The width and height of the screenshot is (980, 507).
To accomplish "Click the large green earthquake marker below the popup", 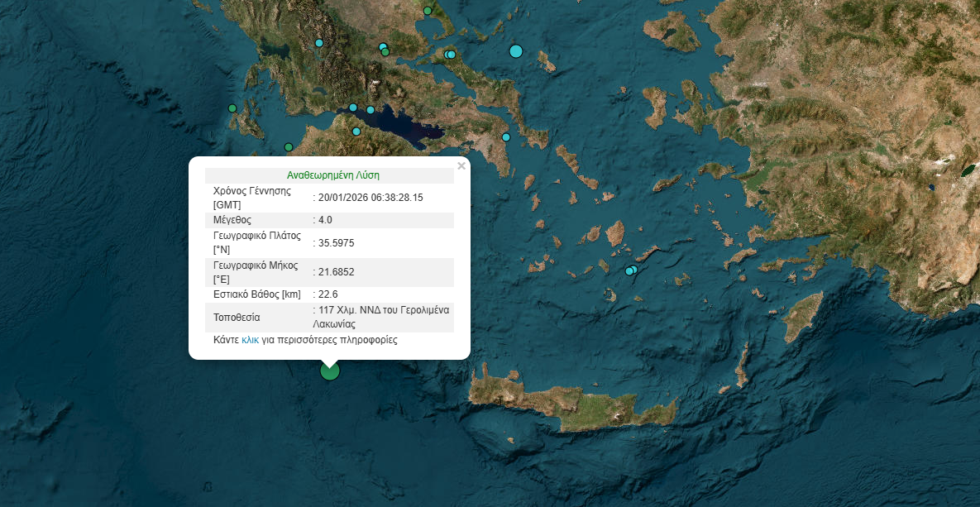I will [330, 371].
